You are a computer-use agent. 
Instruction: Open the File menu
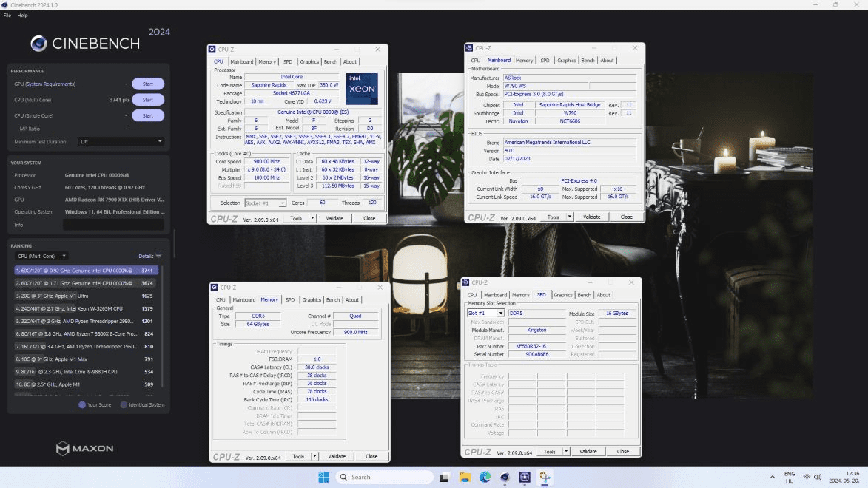tap(7, 16)
